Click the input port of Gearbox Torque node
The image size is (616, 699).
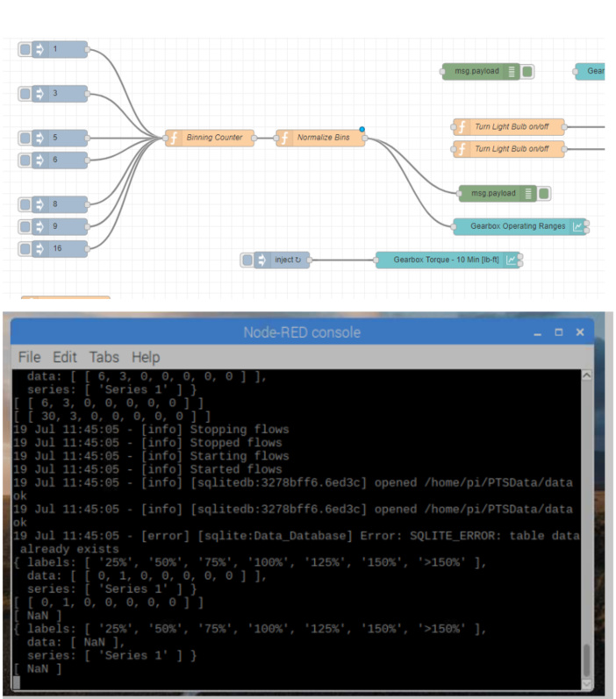tap(376, 260)
